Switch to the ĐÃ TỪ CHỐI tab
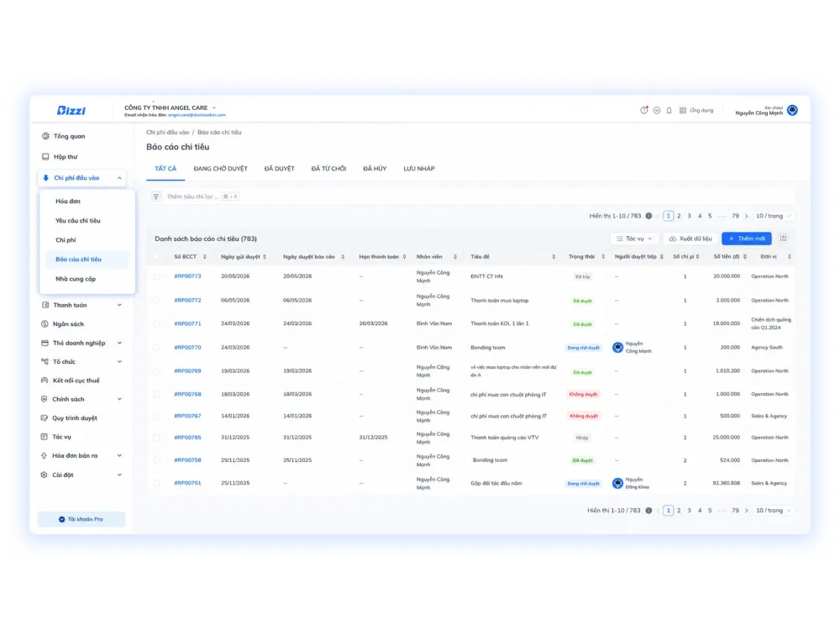Viewport: 840px width, 630px height. point(328,169)
